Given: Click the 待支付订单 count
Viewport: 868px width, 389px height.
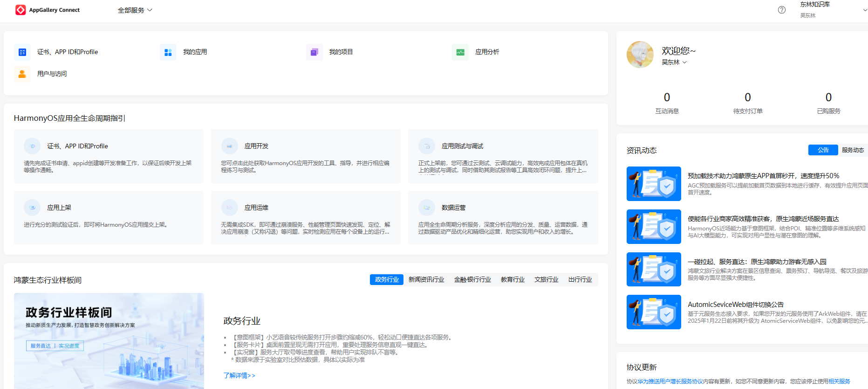Looking at the screenshot, I should 748,97.
